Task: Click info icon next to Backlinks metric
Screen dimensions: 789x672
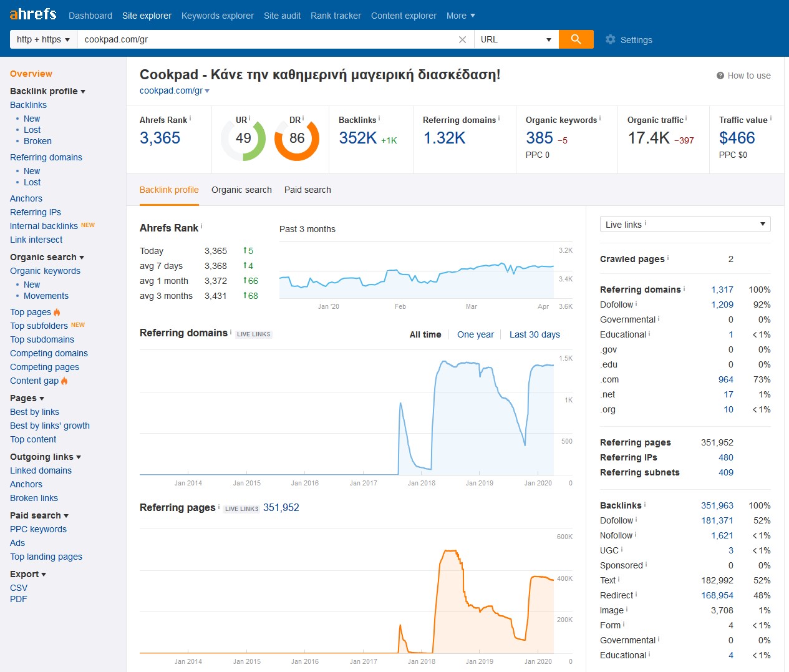Action: pos(379,118)
